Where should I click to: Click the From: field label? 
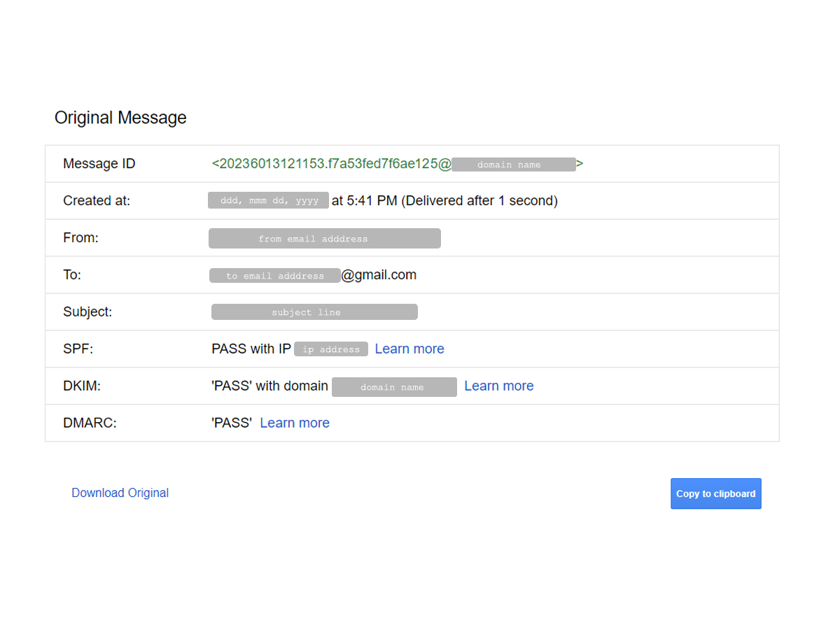click(x=80, y=237)
